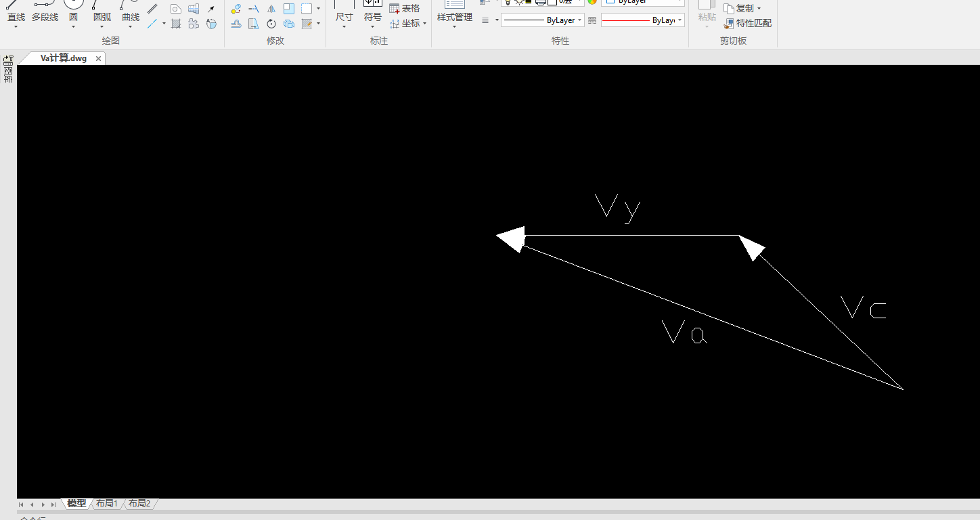This screenshot has width=980, height=520.
Task: Expand the 符号 dropdown arrow
Action: [x=373, y=27]
